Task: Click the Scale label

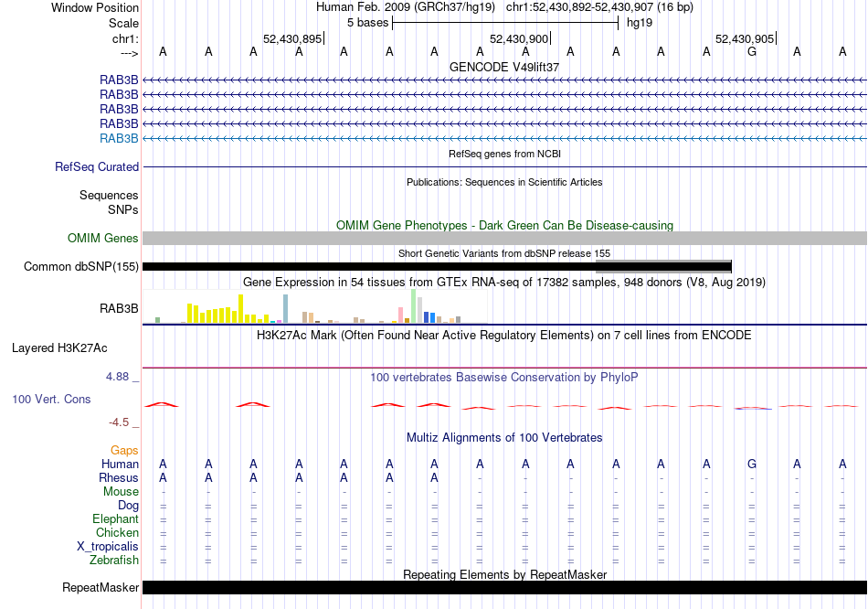Action: click(123, 23)
